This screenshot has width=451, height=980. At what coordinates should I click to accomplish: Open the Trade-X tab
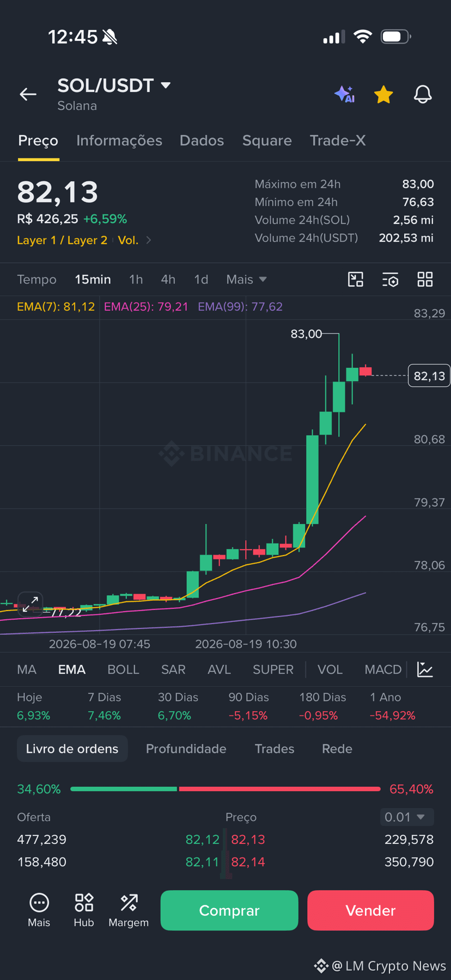pos(338,140)
